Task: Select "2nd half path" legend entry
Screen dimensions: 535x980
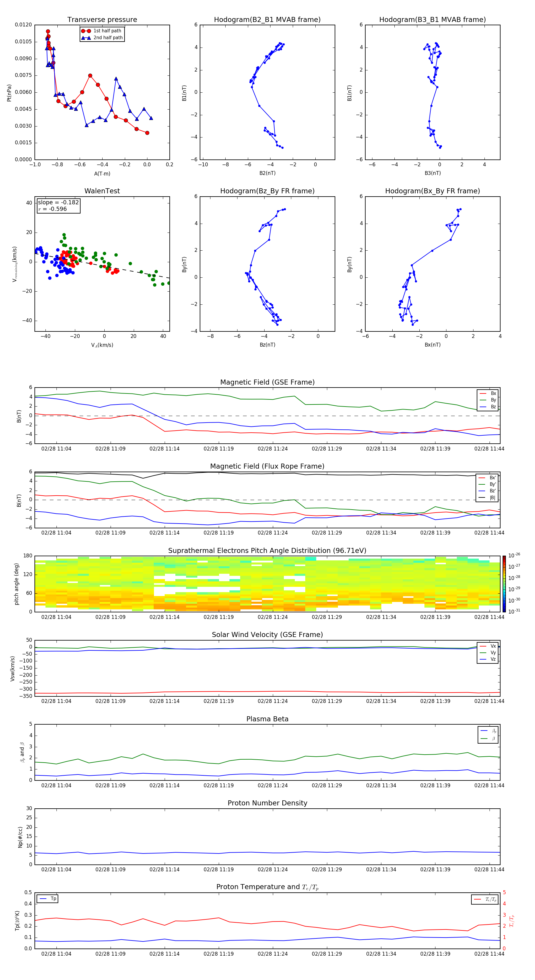Action: [x=102, y=38]
